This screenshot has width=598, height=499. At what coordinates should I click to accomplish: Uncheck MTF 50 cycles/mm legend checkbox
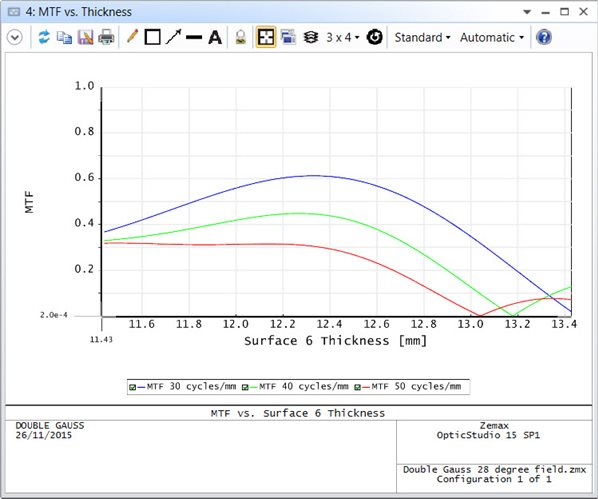click(357, 387)
